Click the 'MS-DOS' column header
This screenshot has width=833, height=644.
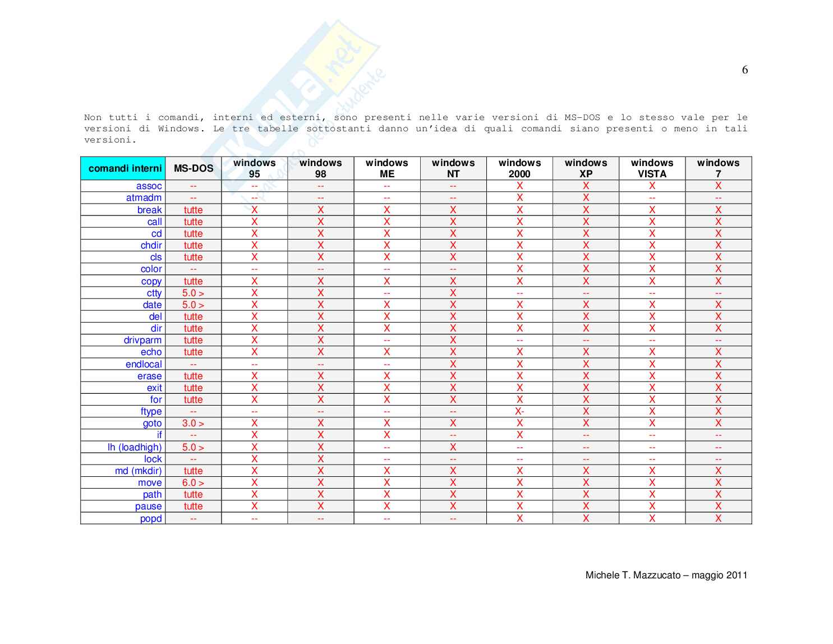194,168
